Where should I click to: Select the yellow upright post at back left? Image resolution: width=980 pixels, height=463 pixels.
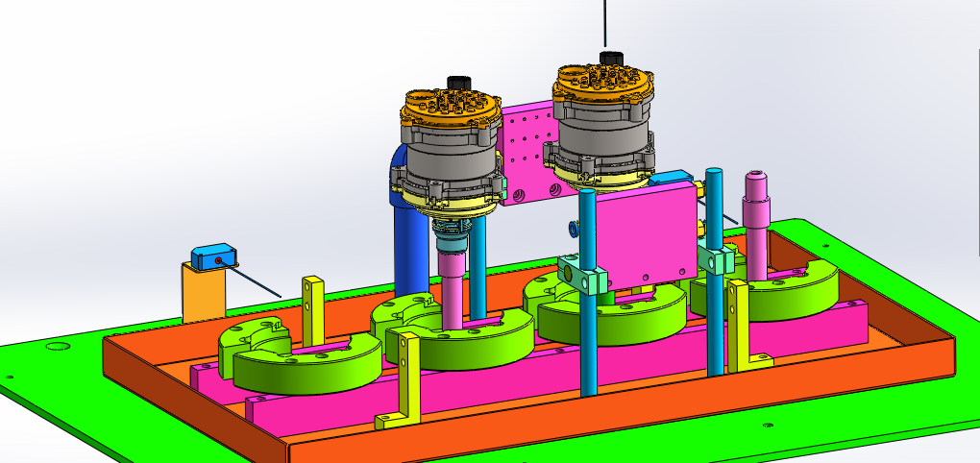point(312,310)
